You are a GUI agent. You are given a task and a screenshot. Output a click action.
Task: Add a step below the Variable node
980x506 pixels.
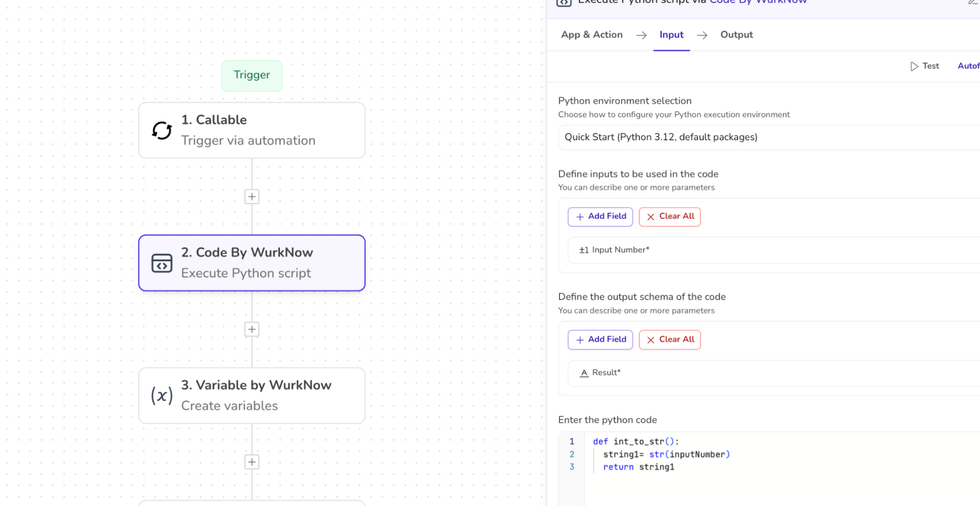(x=251, y=462)
